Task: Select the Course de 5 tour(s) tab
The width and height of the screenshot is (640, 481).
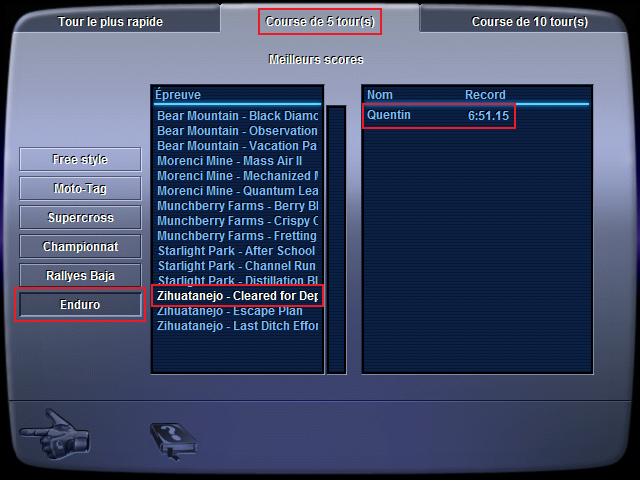Action: click(320, 22)
